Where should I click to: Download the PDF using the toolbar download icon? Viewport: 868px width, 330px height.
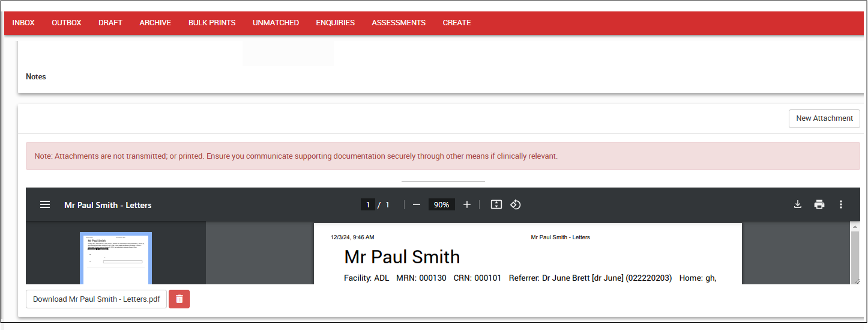[798, 204]
